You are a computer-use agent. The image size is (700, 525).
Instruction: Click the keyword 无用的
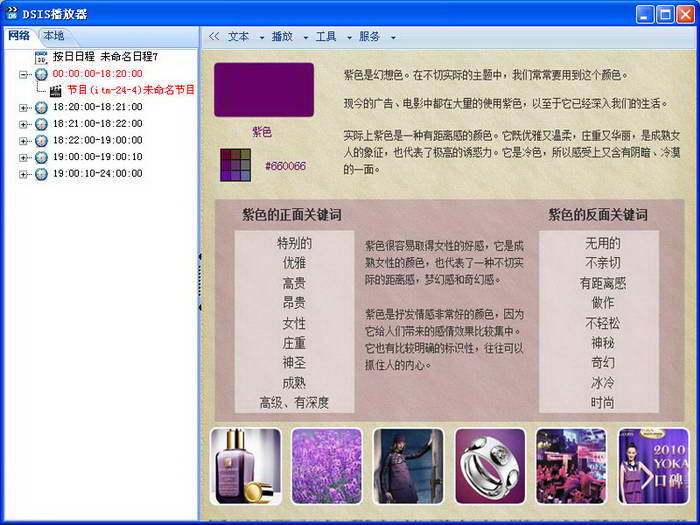tap(603, 243)
